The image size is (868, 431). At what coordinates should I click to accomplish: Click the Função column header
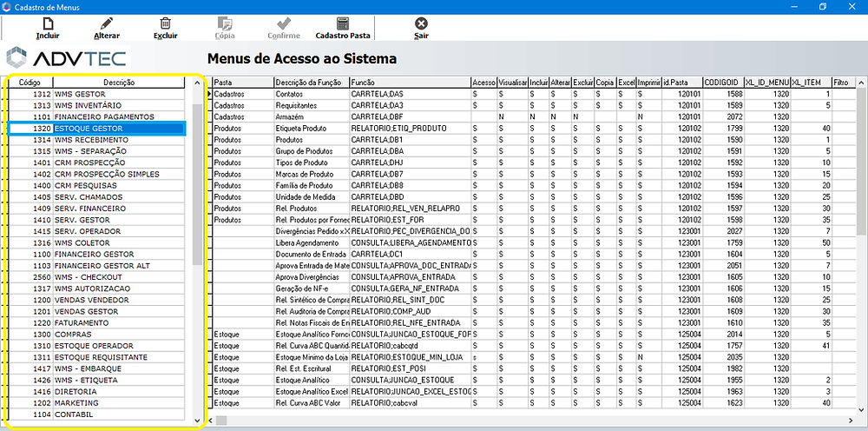click(411, 83)
